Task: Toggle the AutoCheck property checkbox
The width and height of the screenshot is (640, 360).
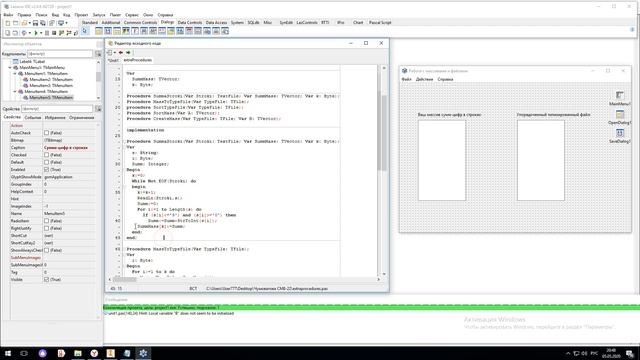Action: [47, 133]
